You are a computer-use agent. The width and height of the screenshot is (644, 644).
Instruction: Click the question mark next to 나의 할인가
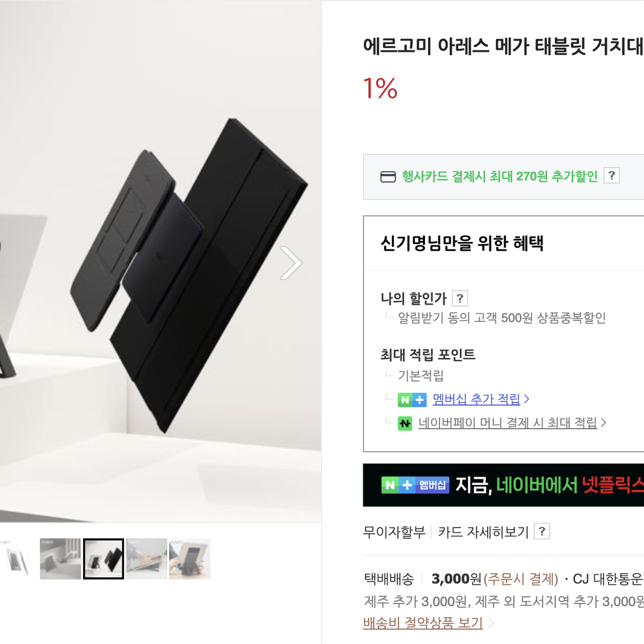[x=460, y=298]
